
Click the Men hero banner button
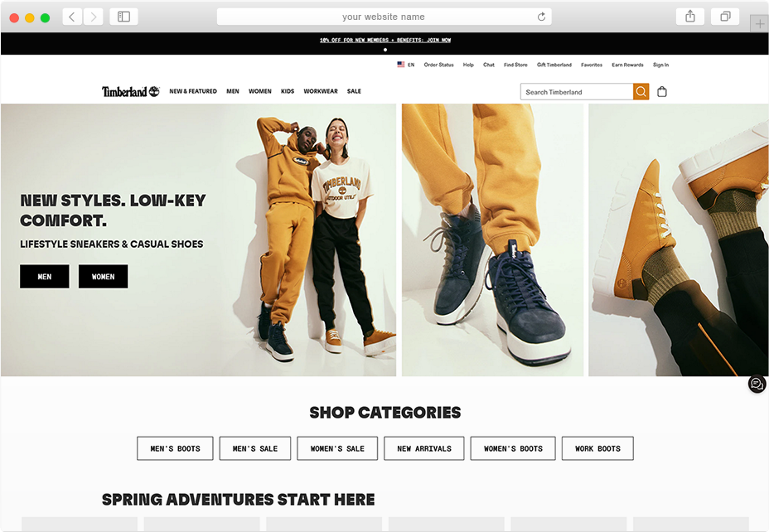pos(45,277)
